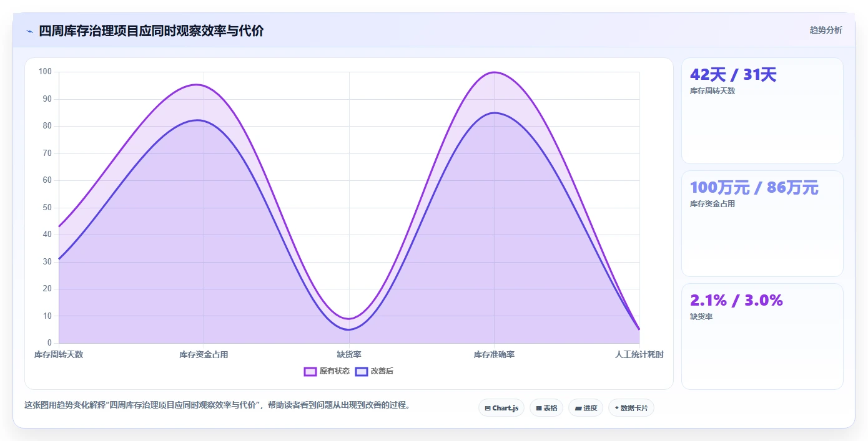868x441 pixels.
Task: Click the description text below the chart
Action: (x=218, y=405)
